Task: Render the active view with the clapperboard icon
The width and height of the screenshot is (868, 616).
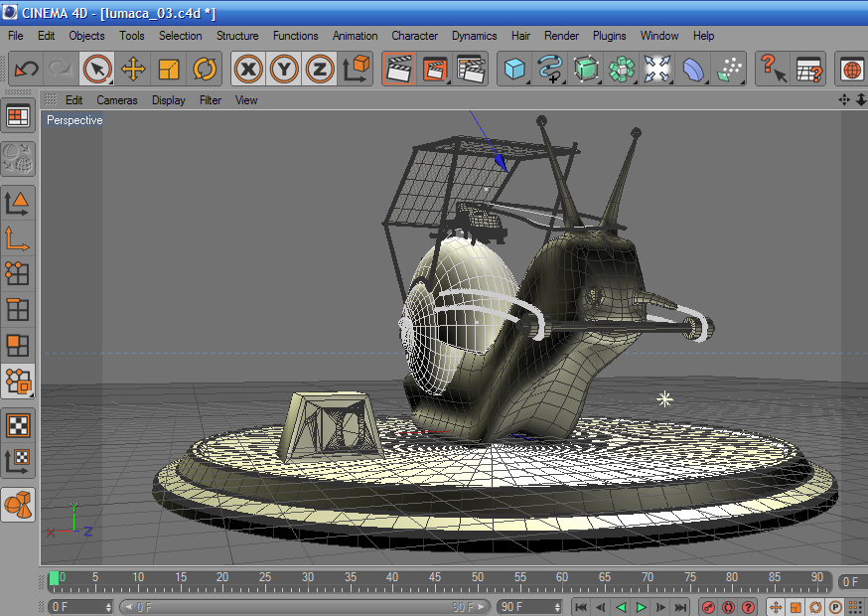Action: tap(399, 69)
